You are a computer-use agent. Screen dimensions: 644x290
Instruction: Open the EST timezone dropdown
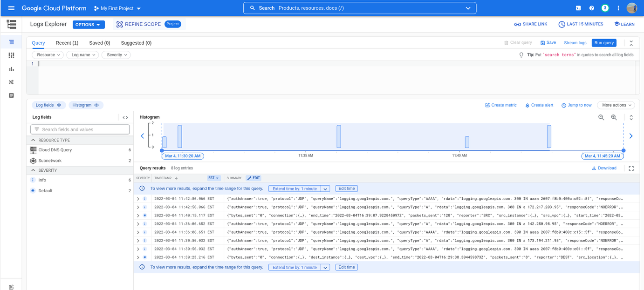coord(213,178)
